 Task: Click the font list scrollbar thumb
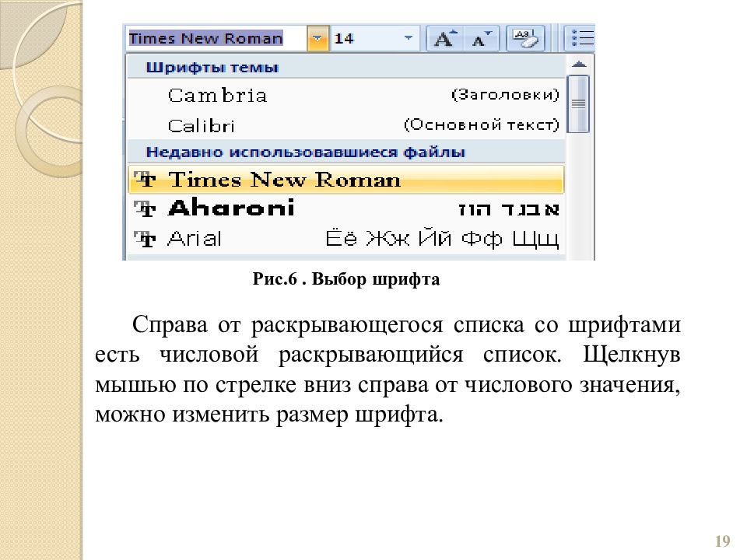(x=579, y=103)
